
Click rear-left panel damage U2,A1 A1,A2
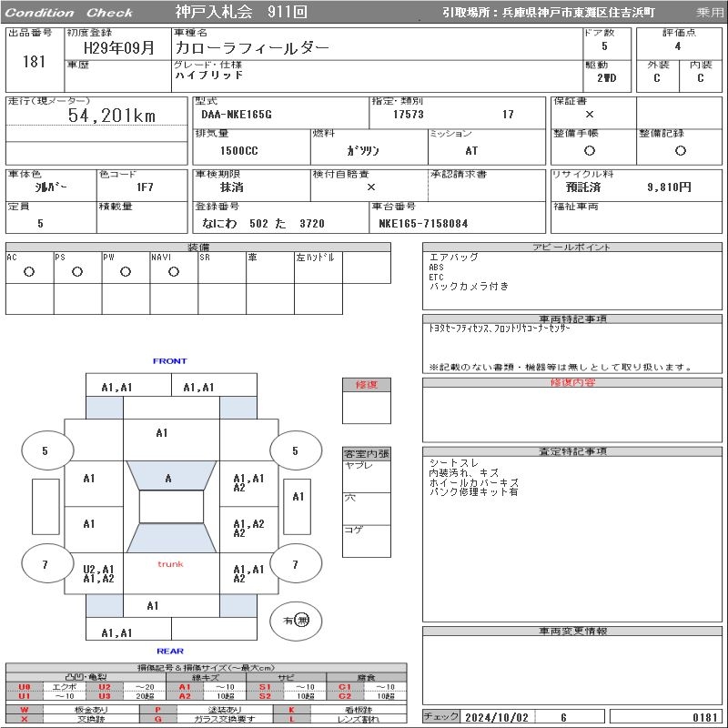point(99,574)
